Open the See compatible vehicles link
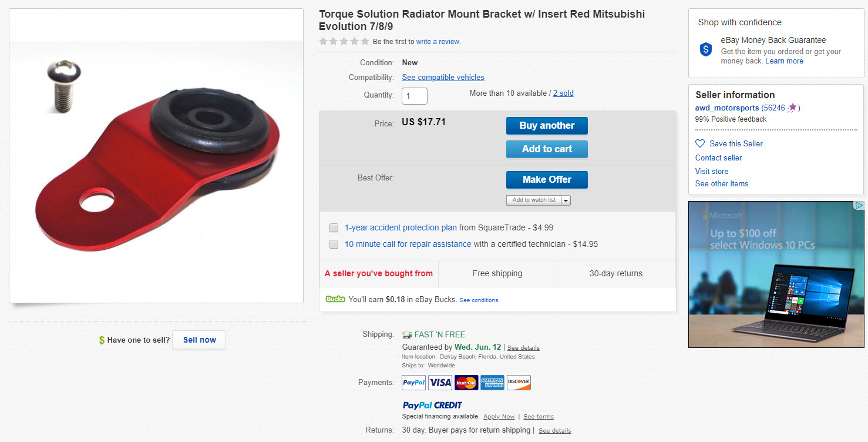The height and width of the screenshot is (442, 868). 443,78
